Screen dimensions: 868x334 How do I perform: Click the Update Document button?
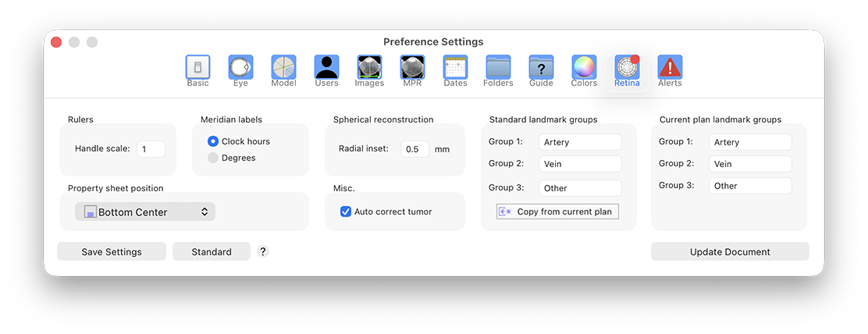[730, 251]
